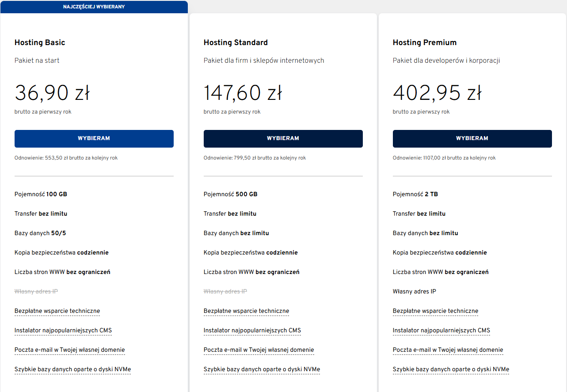Open Instalator najpopularniejszych CMS link in Hosting Basic
This screenshot has height=392, width=567.
(x=63, y=330)
